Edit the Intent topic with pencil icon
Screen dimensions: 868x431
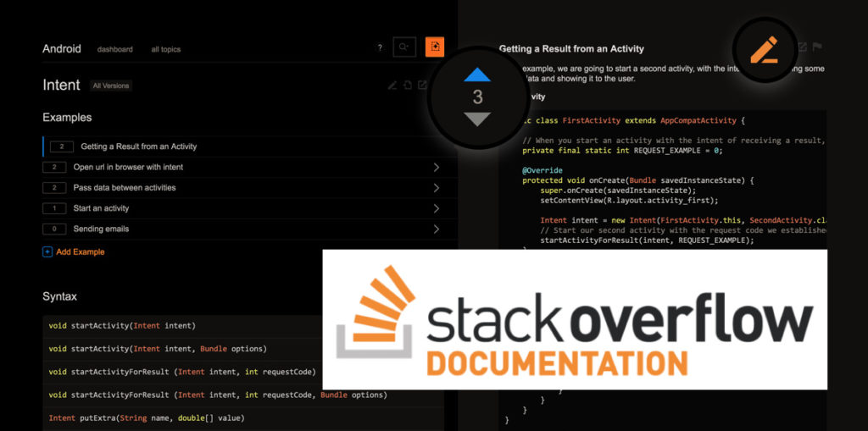392,86
